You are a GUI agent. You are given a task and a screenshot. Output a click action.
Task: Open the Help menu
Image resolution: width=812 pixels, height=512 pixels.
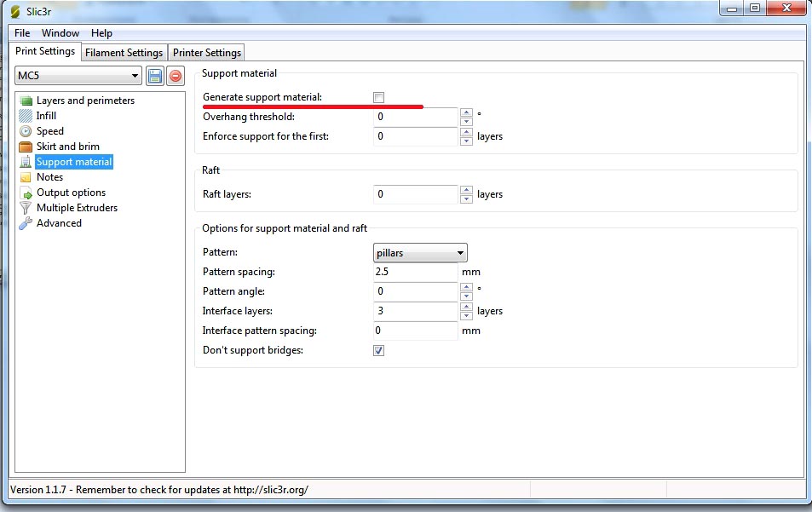pyautogui.click(x=101, y=33)
